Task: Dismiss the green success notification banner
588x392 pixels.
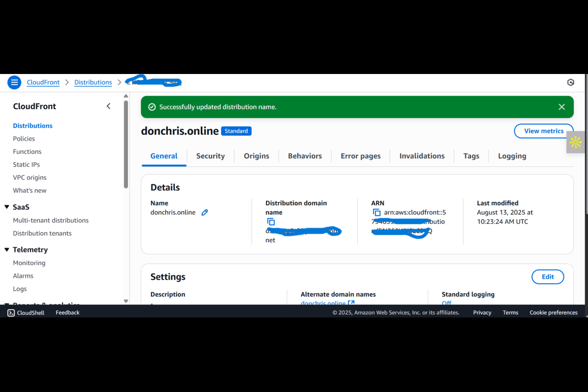Action: 562,107
